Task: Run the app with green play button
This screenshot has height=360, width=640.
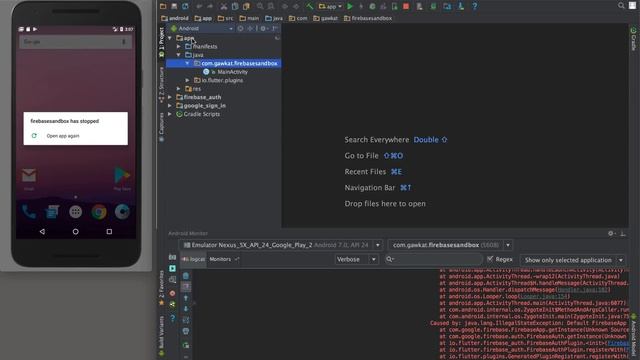Action: [350, 6]
